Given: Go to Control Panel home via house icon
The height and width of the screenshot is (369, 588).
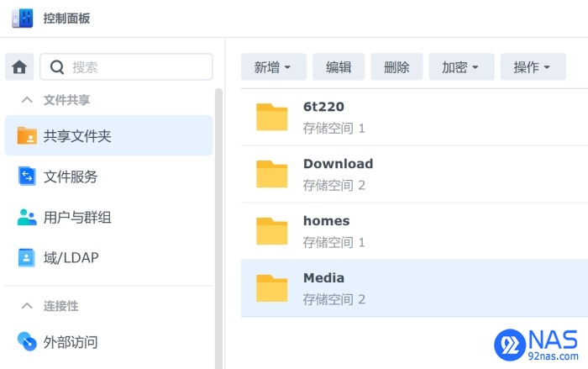Looking at the screenshot, I should pos(19,67).
